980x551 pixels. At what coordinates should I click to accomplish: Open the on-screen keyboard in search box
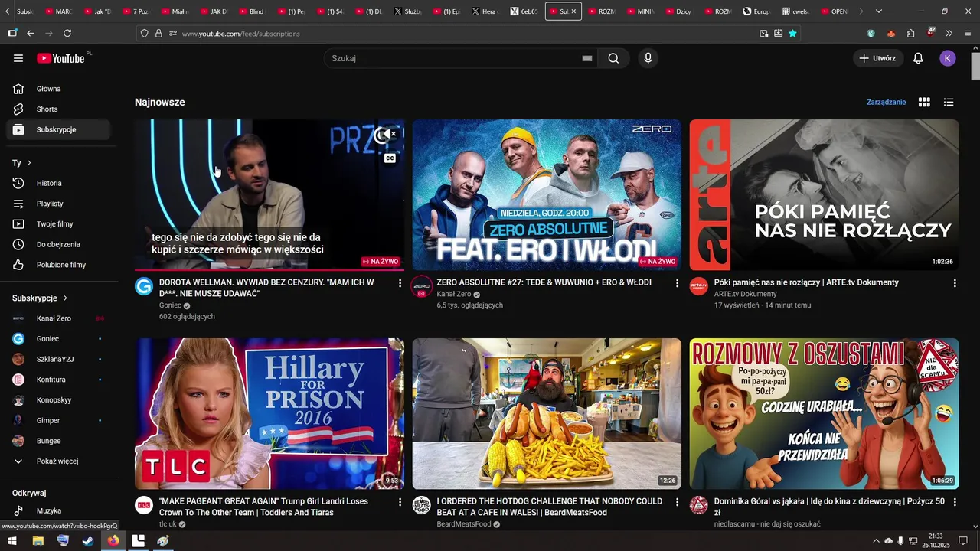pyautogui.click(x=587, y=58)
